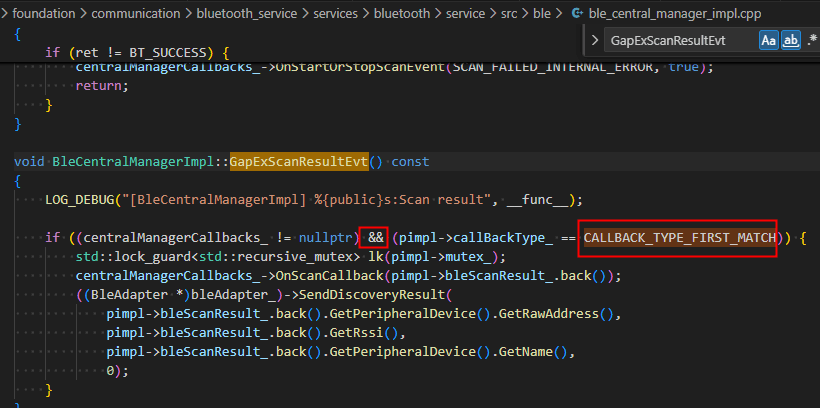This screenshot has height=408, width=820.
Task: Open the bluetooth breadcrumb segment
Action: pyautogui.click(x=402, y=14)
